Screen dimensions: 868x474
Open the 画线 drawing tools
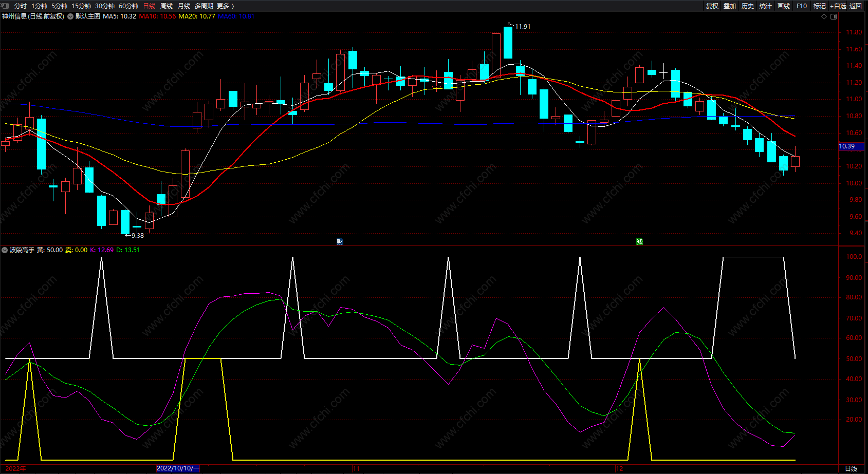(783, 6)
